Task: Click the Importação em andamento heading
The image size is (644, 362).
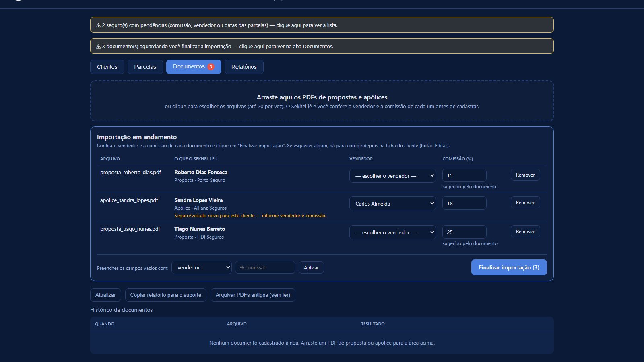Action: (x=137, y=137)
